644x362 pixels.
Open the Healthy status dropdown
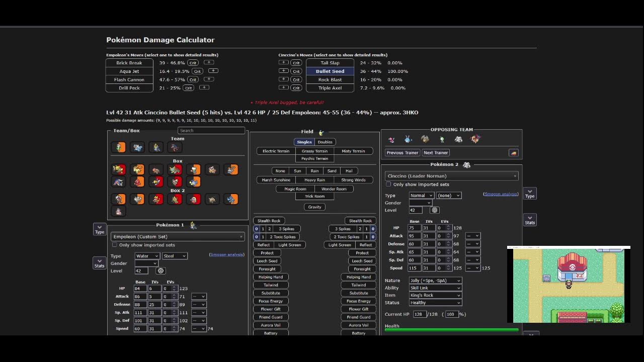(435, 303)
